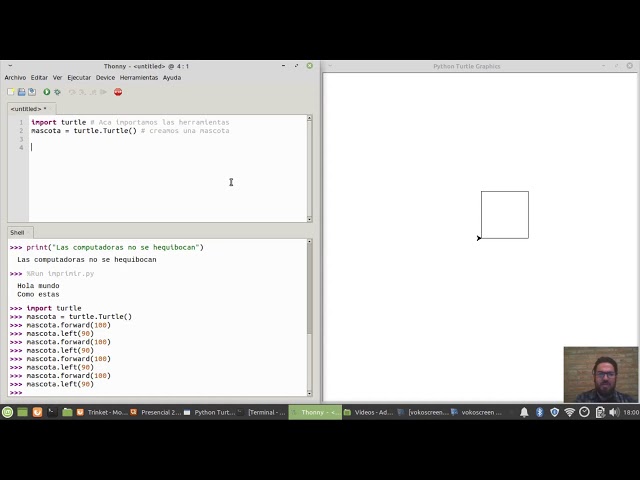The image size is (640, 480).
Task: Click the Shell vertical scrollbar thumb
Action: (309, 289)
